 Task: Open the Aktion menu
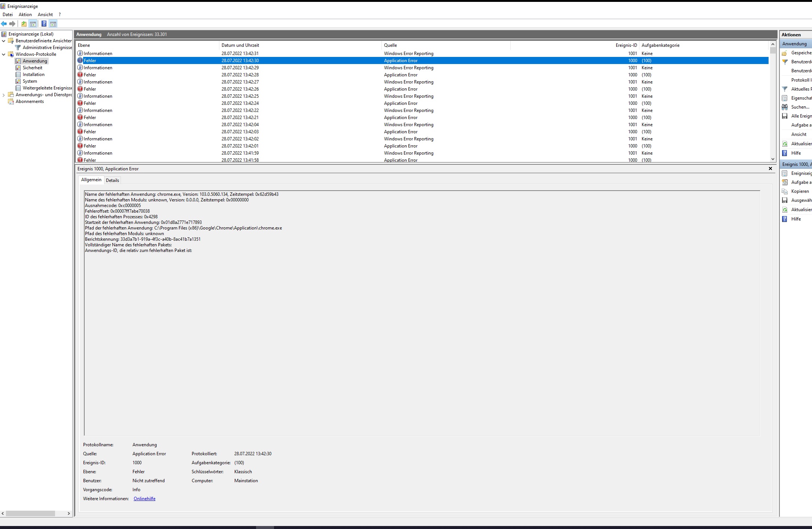coord(25,15)
